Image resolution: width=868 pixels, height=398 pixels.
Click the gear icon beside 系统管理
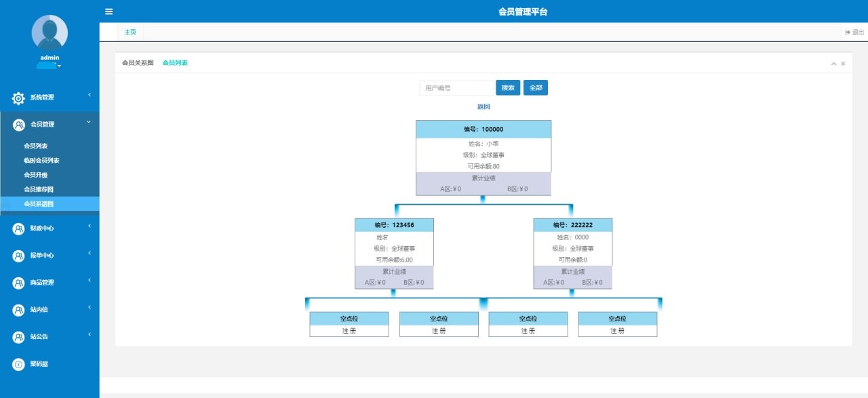(18, 98)
